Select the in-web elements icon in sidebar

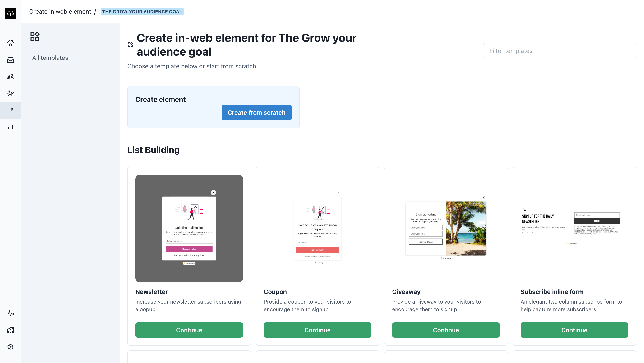(x=11, y=110)
